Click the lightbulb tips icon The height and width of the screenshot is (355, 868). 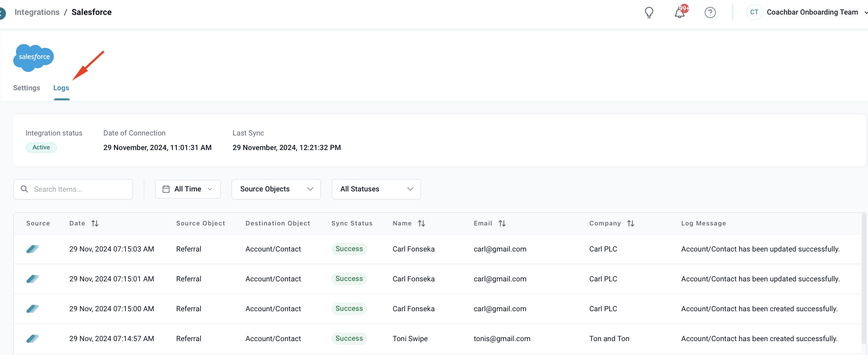coord(649,13)
